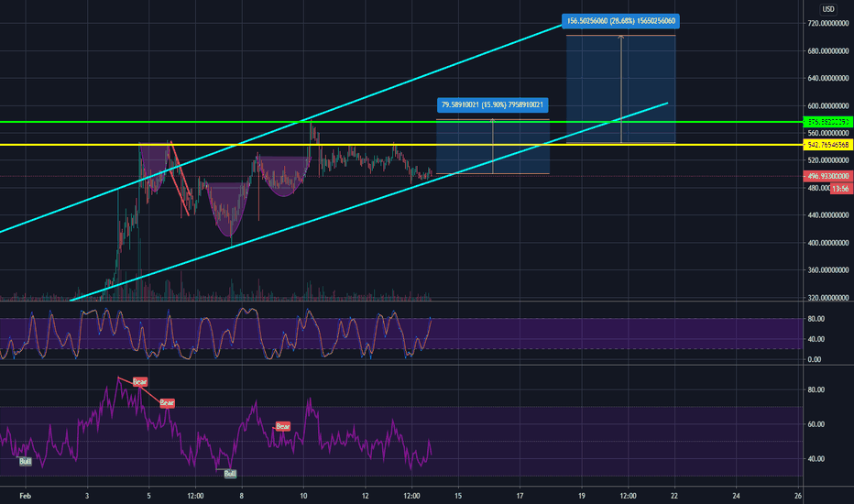Click the date axis label 8

[241, 496]
